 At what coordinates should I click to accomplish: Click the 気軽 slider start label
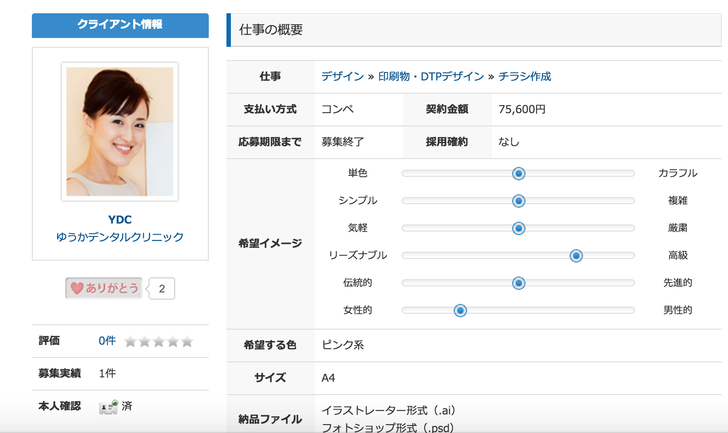(358, 228)
